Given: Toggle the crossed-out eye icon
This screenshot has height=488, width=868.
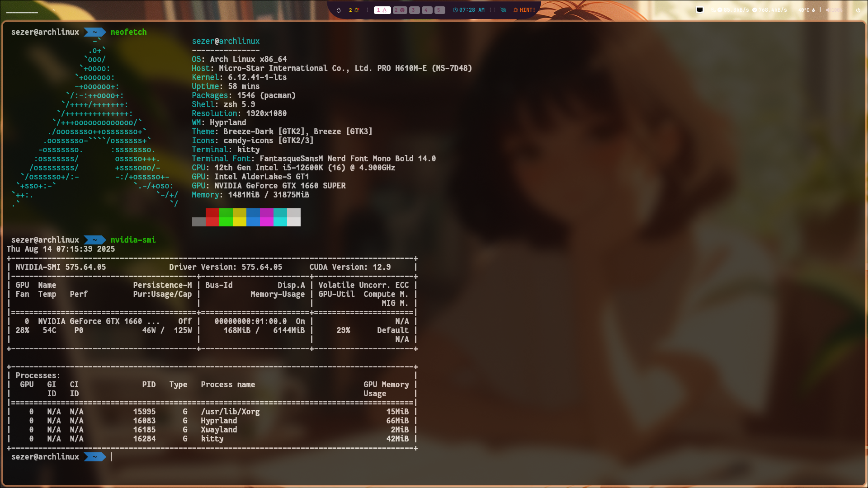Looking at the screenshot, I should pos(503,10).
